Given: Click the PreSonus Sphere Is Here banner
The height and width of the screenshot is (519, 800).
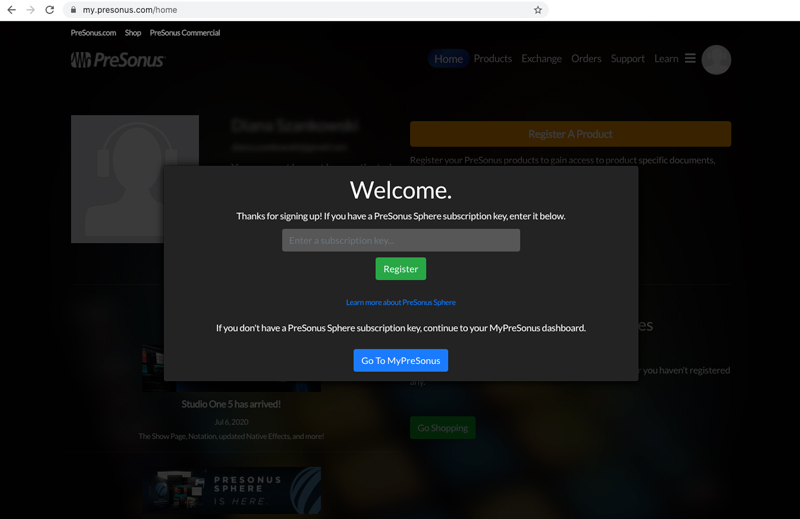Looking at the screenshot, I should tap(231, 490).
